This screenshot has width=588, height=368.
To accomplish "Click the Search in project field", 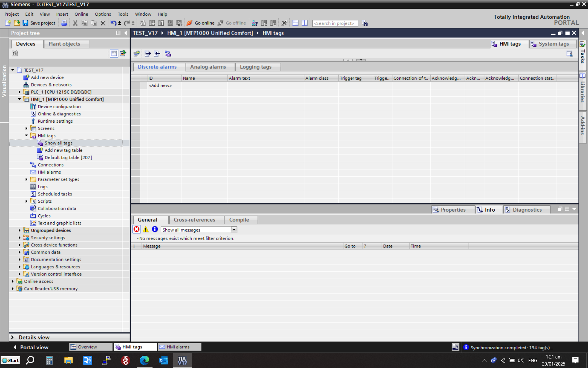I will pyautogui.click(x=335, y=23).
